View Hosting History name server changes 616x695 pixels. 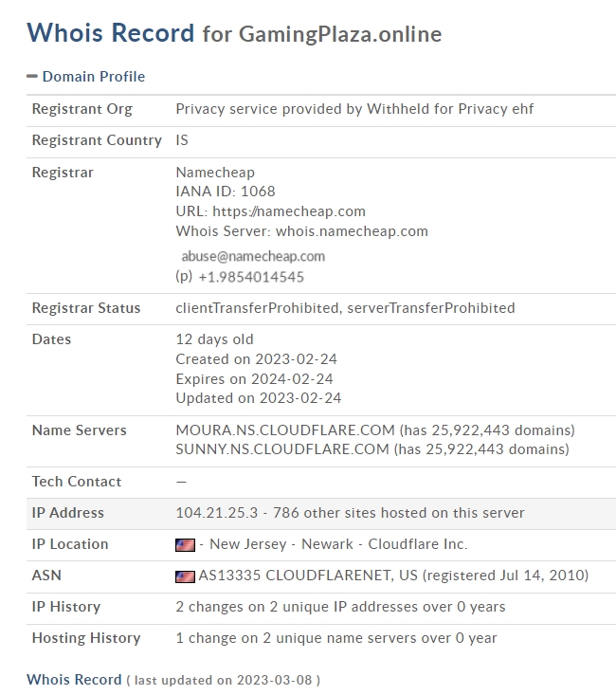336,638
